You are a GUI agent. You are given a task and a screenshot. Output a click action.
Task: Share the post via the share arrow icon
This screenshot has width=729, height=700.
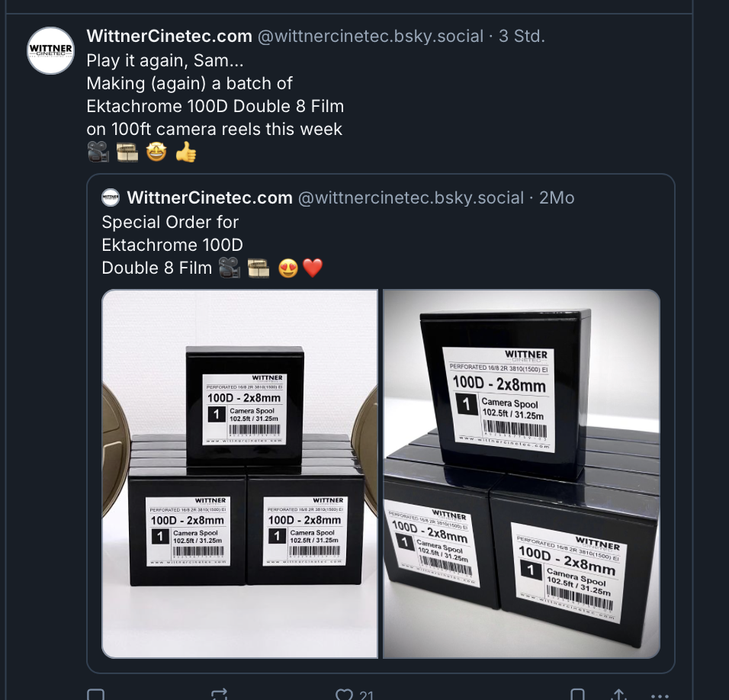(619, 695)
